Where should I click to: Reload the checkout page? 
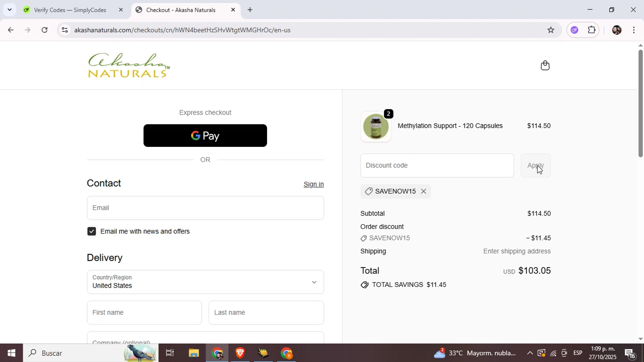pyautogui.click(x=45, y=30)
